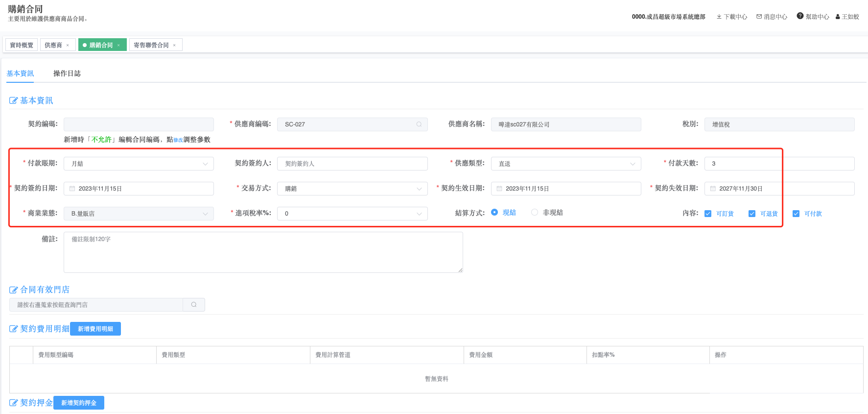Open the message center envelope icon
This screenshot has height=414, width=868.
click(759, 17)
